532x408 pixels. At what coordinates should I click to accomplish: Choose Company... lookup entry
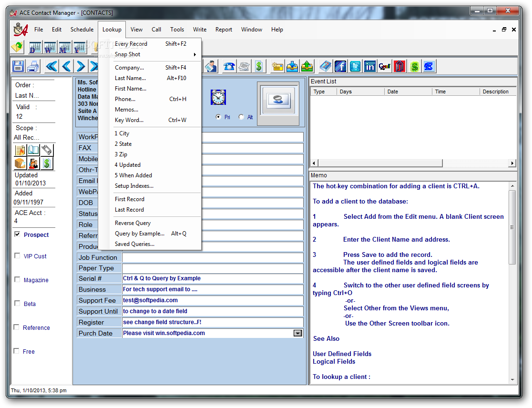[x=151, y=68]
